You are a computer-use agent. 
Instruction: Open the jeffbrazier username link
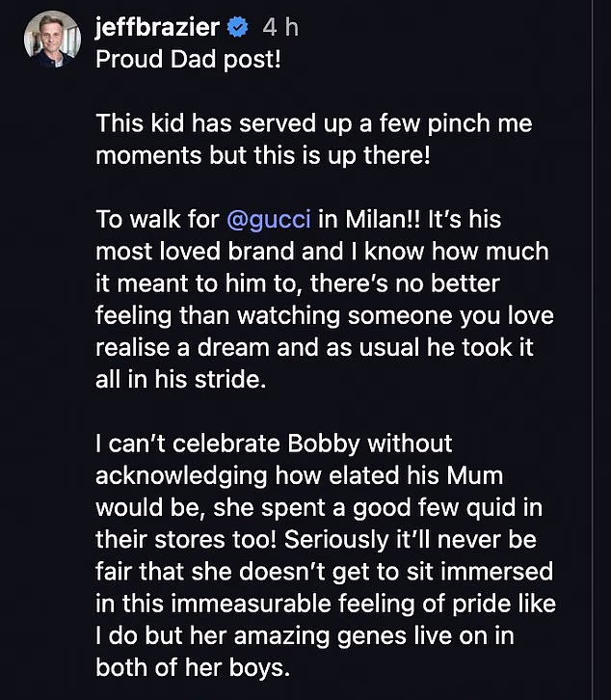pos(158,28)
